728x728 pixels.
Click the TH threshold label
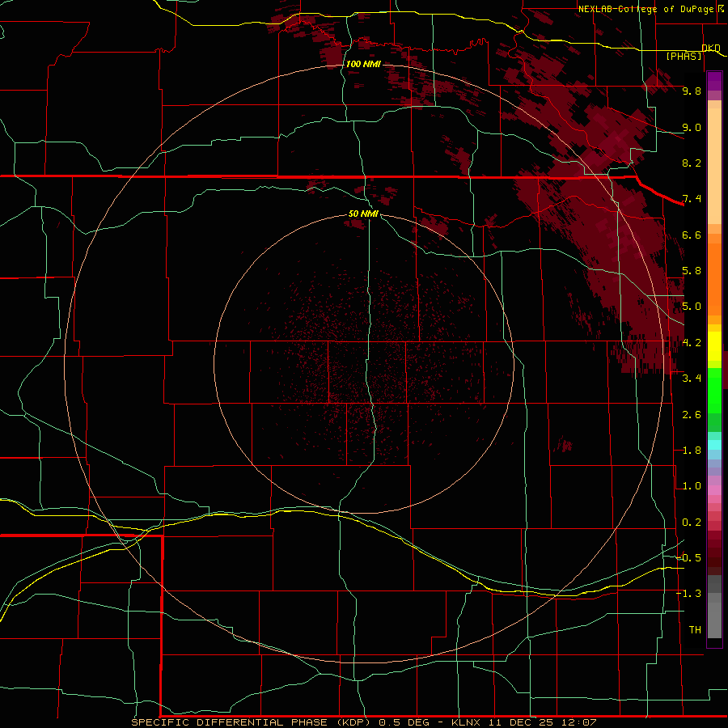click(x=695, y=630)
